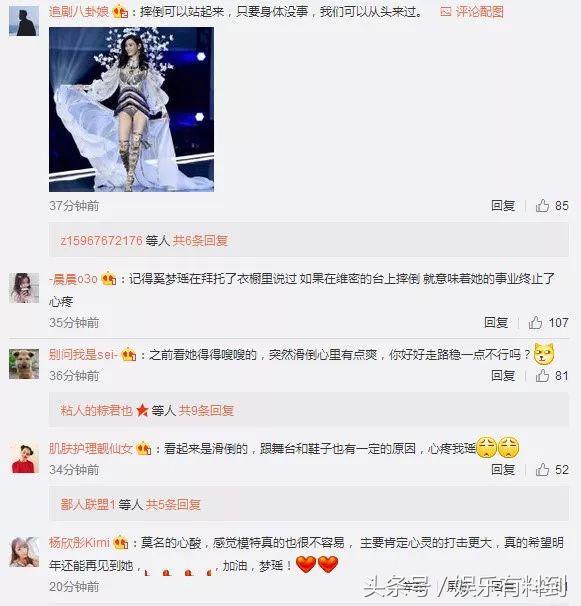The height and width of the screenshot is (606, 581).
Task: Like the comment with 107 likes
Action: (535, 322)
